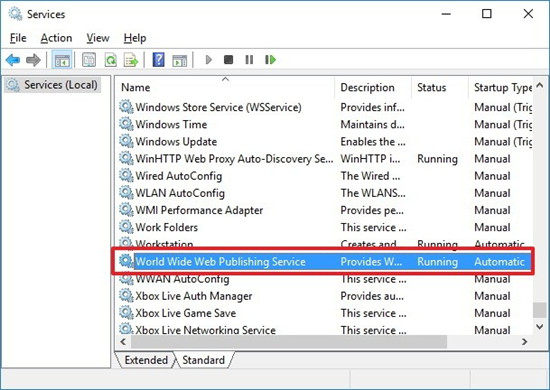
Task: Stop the selected service using Stop icon
Action: [228, 60]
